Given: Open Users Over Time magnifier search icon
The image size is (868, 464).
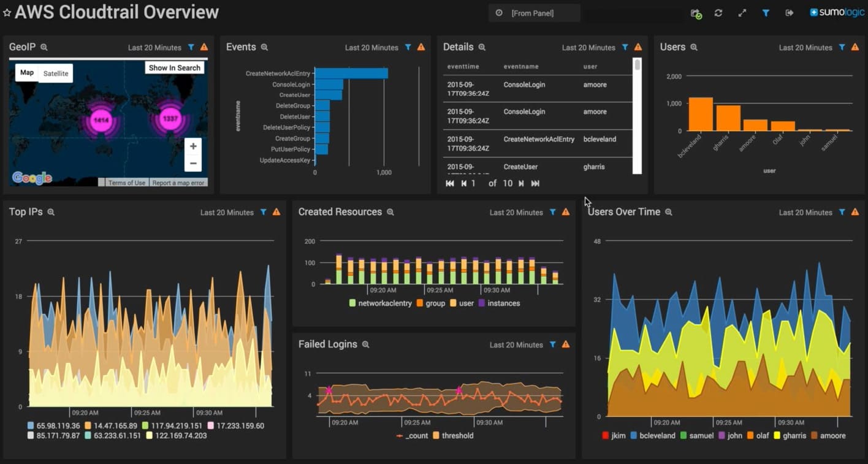Looking at the screenshot, I should [x=669, y=212].
